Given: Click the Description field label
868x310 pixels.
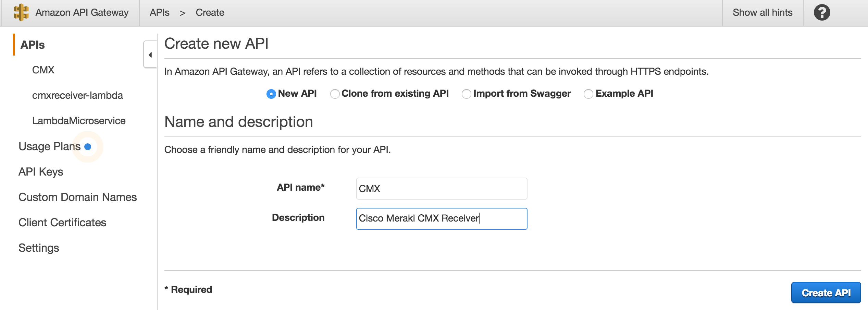Looking at the screenshot, I should click(298, 218).
